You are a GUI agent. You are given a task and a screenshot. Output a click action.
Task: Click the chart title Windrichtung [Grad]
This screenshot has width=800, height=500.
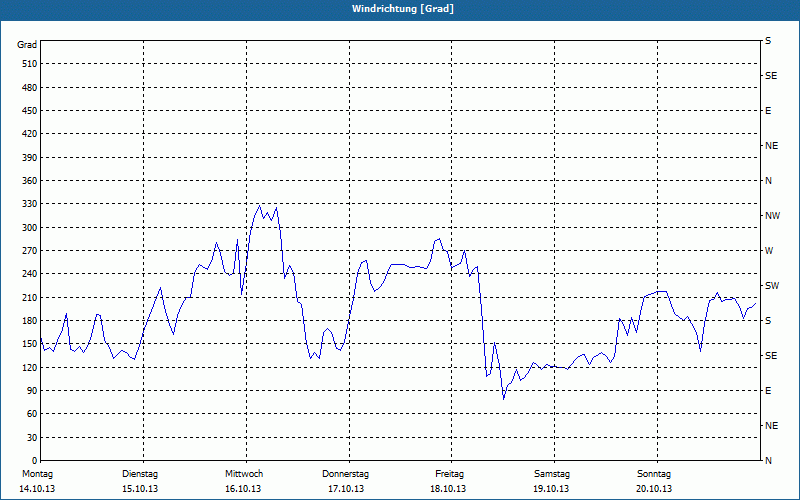tap(403, 9)
